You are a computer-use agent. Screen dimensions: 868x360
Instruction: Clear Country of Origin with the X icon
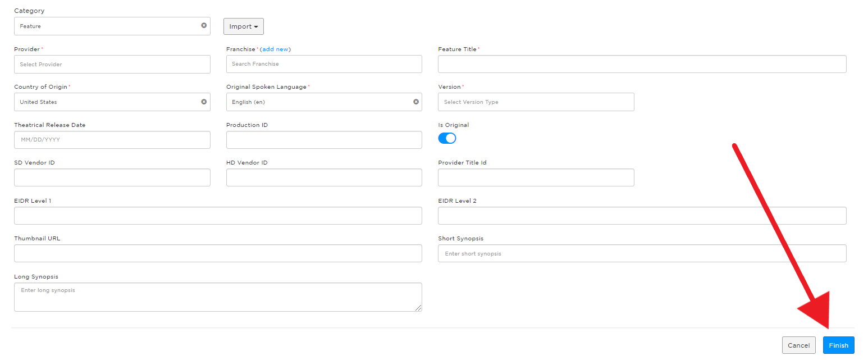204,102
